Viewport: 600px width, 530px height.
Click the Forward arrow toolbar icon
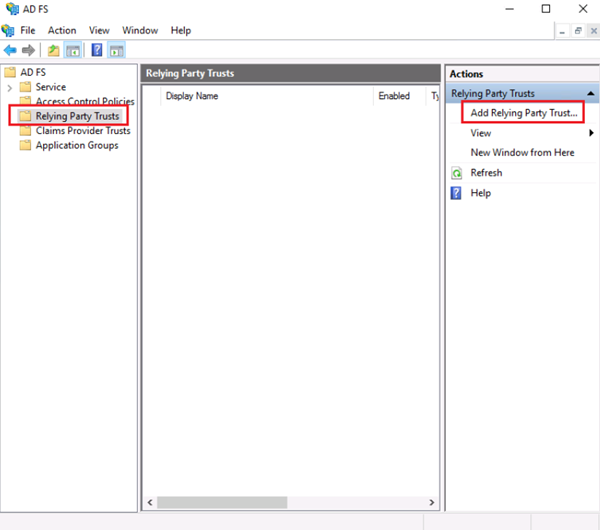pyautogui.click(x=28, y=50)
